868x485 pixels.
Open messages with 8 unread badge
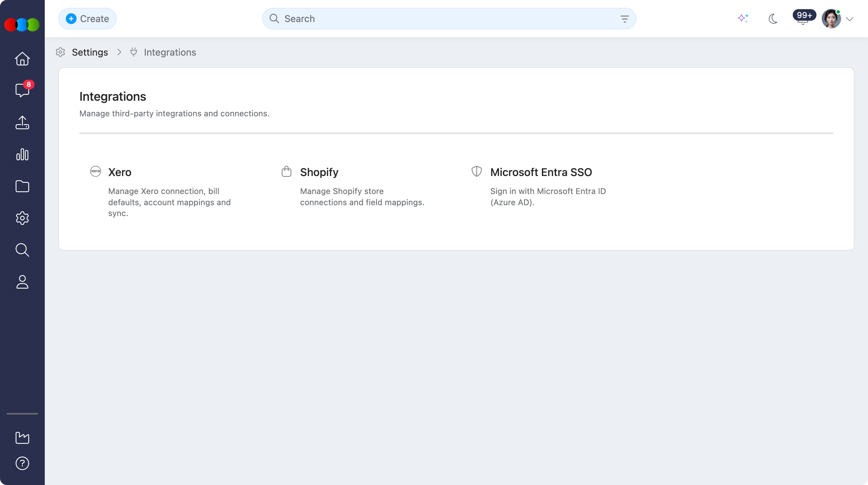[x=22, y=90]
